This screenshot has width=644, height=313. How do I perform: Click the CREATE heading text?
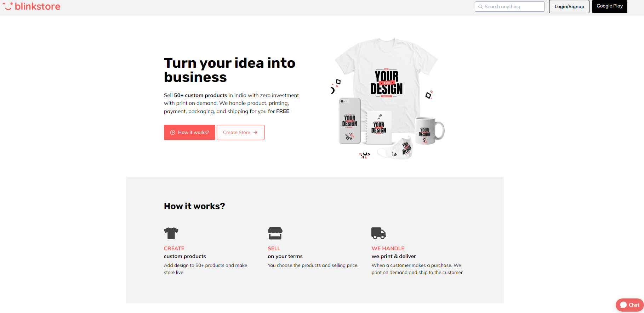pyautogui.click(x=174, y=248)
